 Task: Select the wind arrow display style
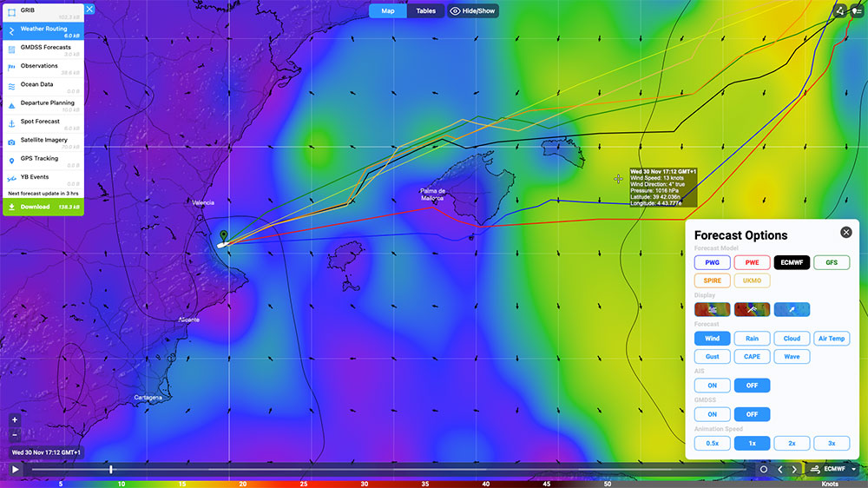791,310
